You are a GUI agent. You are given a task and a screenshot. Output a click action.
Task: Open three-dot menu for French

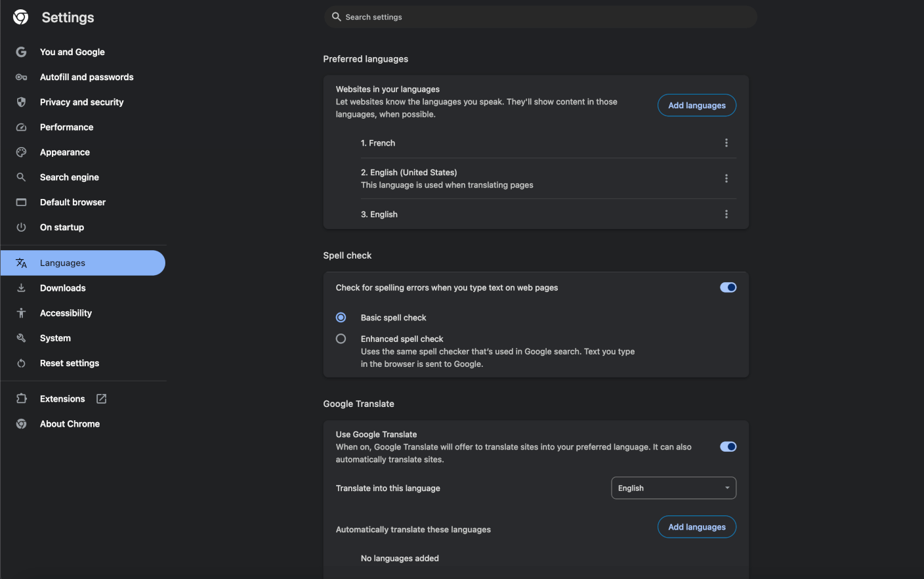click(x=726, y=142)
